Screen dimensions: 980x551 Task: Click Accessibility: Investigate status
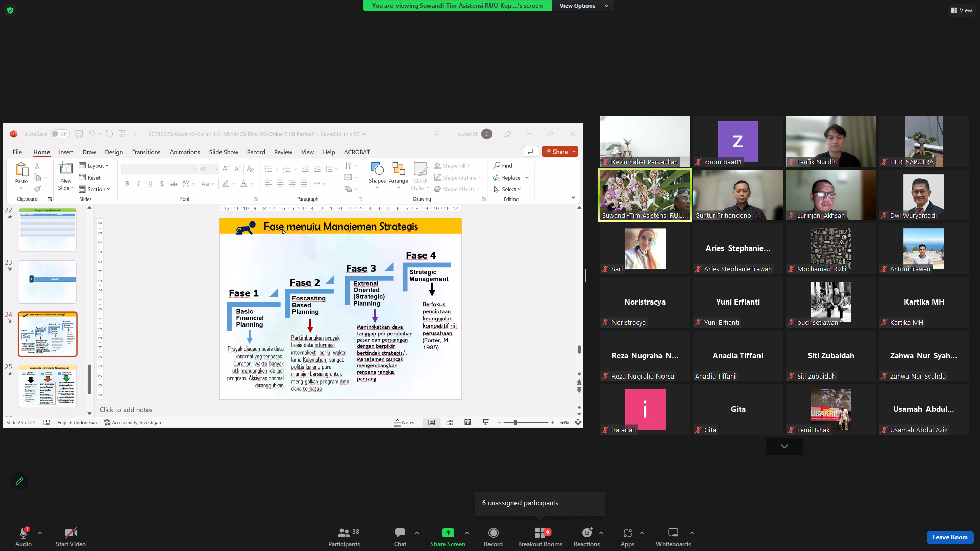click(x=133, y=423)
